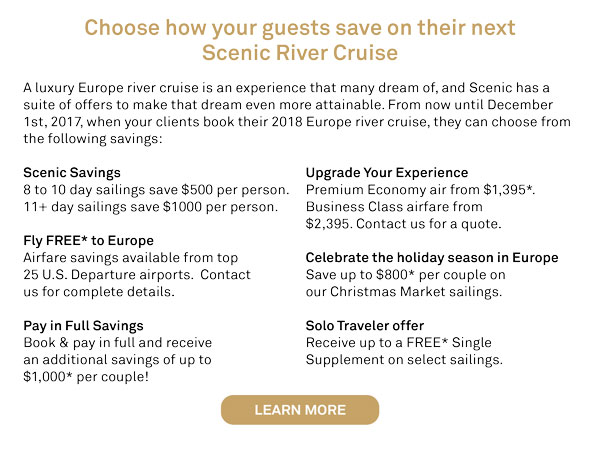
Task: Click the "$1,000* per couple!" text
Action: click(x=86, y=377)
